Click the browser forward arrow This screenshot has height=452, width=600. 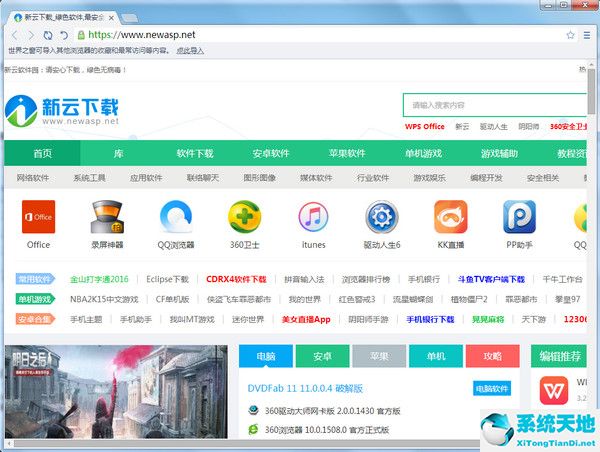click(x=31, y=35)
